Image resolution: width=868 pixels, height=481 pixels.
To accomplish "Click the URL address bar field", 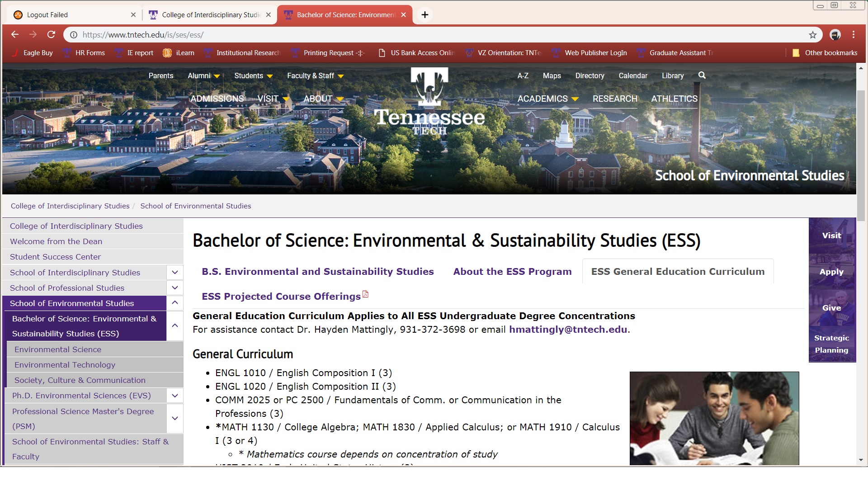I will pos(407,35).
